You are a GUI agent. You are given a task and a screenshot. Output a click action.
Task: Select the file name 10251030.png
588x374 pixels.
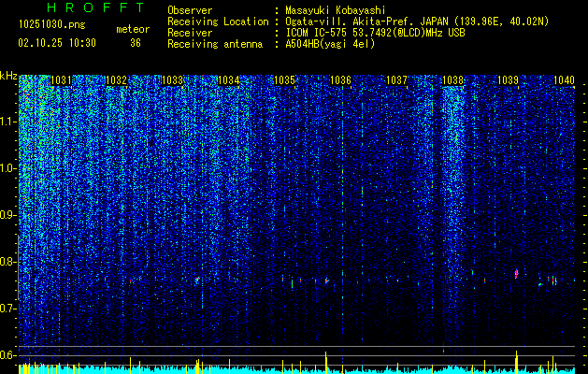(x=52, y=24)
